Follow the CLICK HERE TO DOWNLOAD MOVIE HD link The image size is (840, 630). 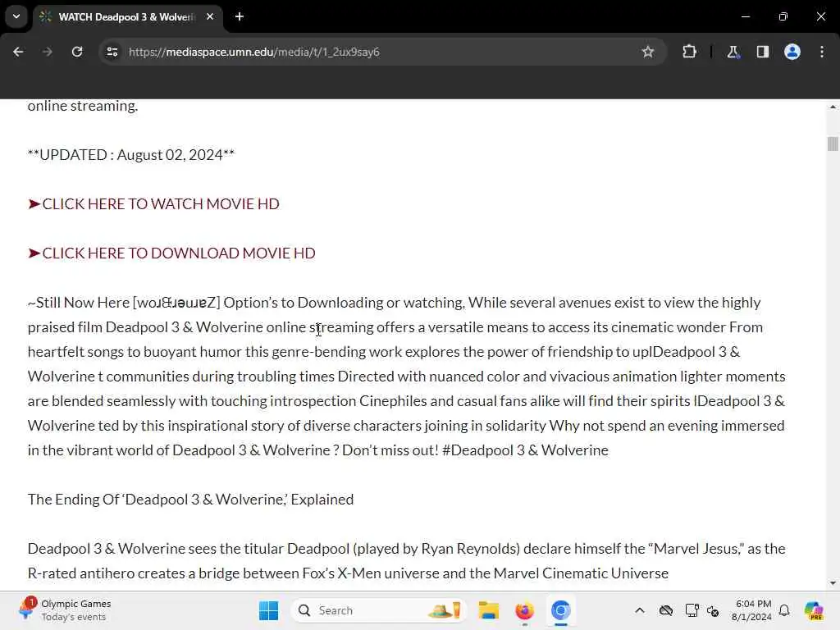(171, 253)
